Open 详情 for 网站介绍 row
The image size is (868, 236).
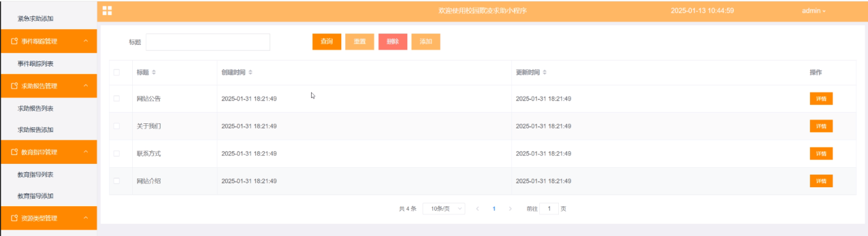[821, 181]
